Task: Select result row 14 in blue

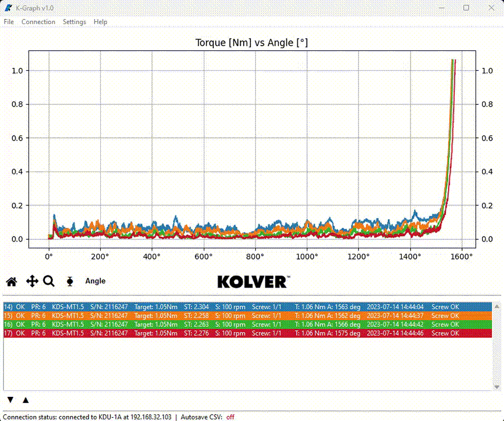Action: [x=248, y=307]
